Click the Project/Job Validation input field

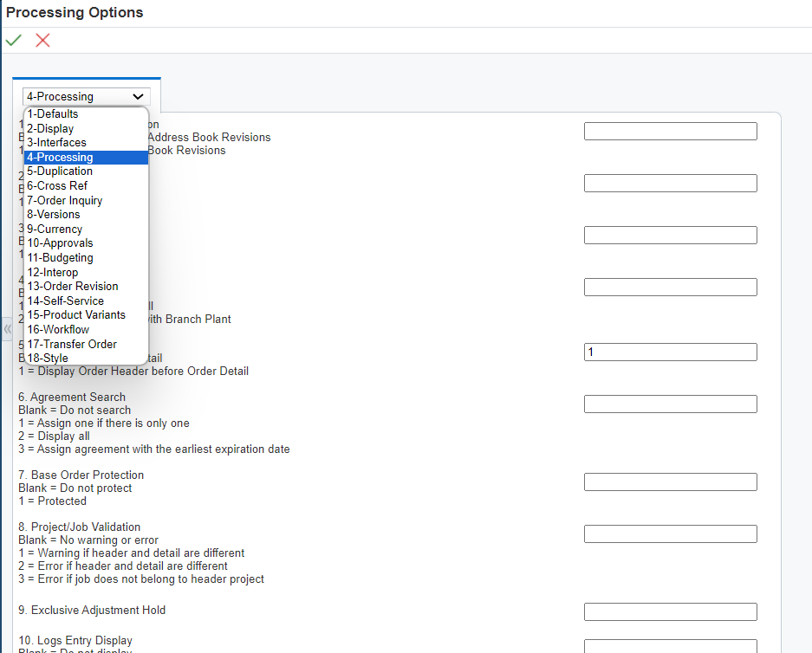point(670,533)
